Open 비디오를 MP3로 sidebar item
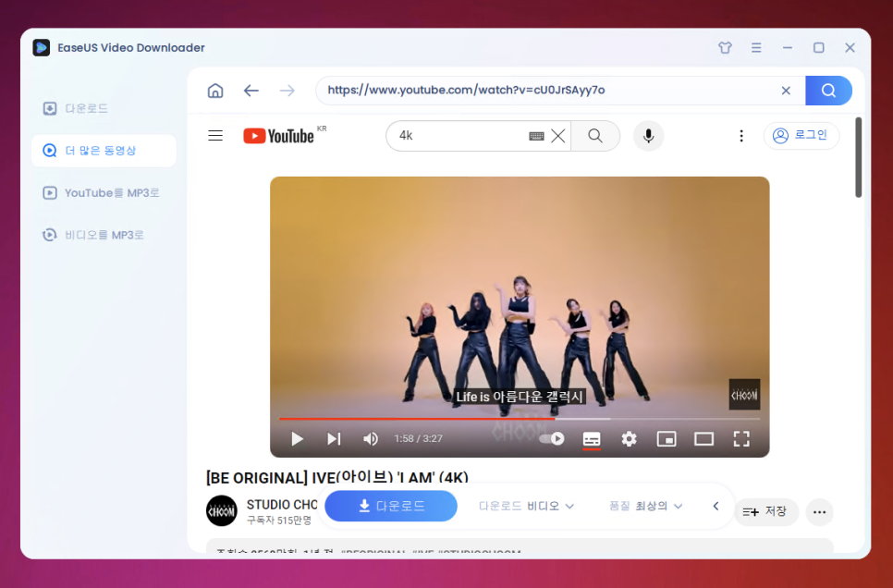The image size is (893, 588). (x=104, y=235)
